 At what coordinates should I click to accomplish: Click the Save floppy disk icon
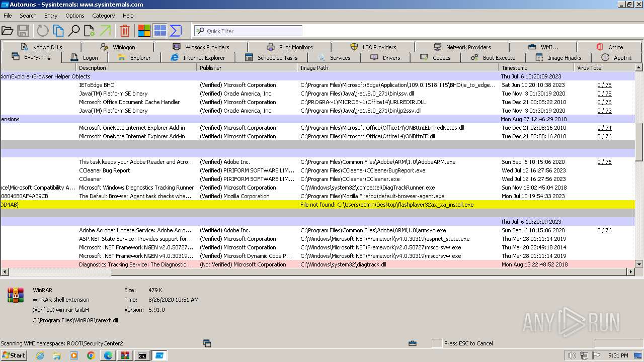point(23,31)
